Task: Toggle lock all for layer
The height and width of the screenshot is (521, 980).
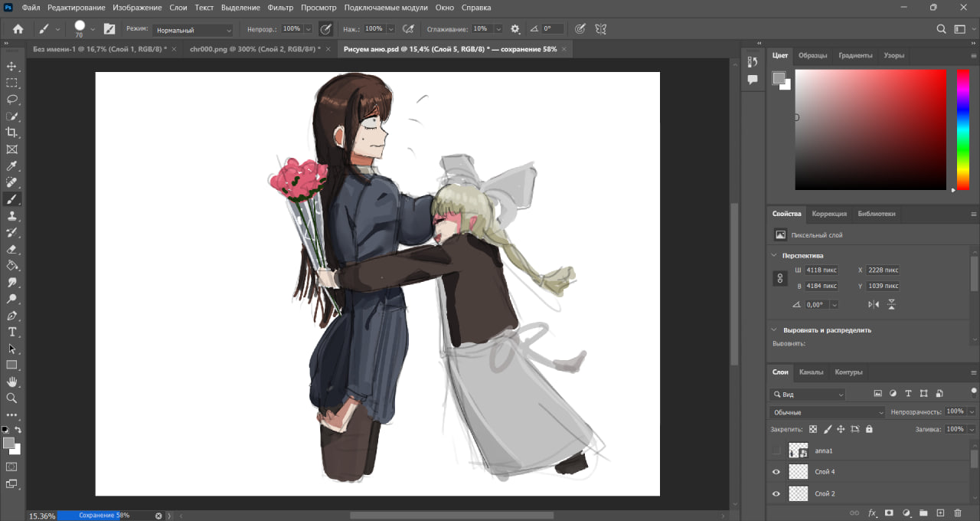Action: coord(869,430)
